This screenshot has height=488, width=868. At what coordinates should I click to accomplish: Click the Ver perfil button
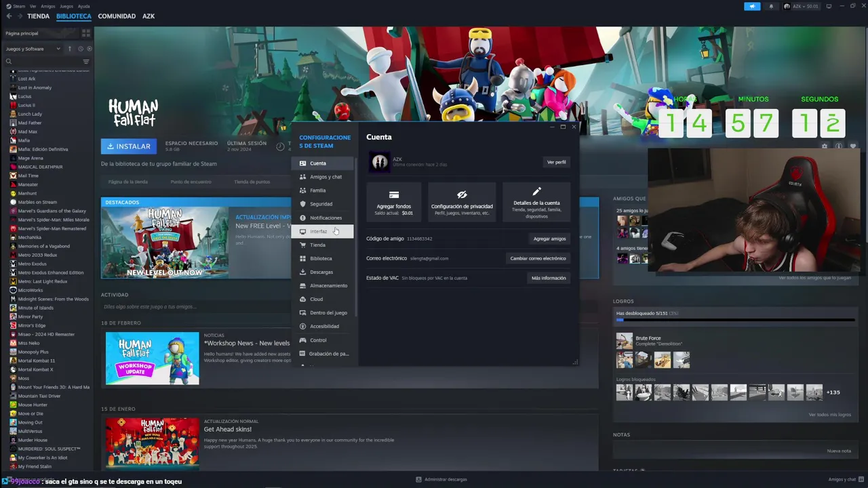coord(556,162)
